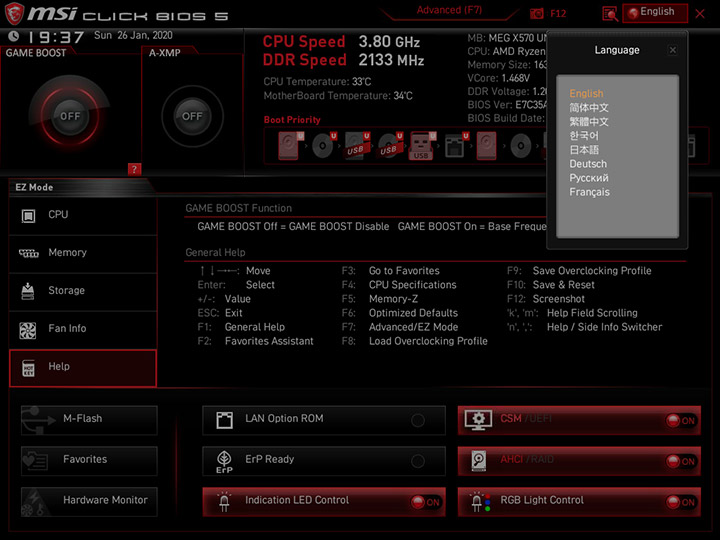Exit BIOS with the red X button

click(x=700, y=13)
